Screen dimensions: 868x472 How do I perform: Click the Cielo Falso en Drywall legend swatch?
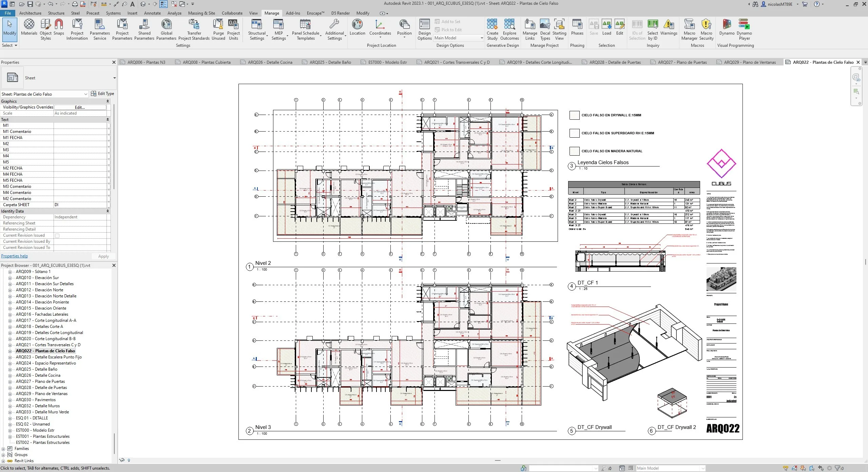point(574,115)
